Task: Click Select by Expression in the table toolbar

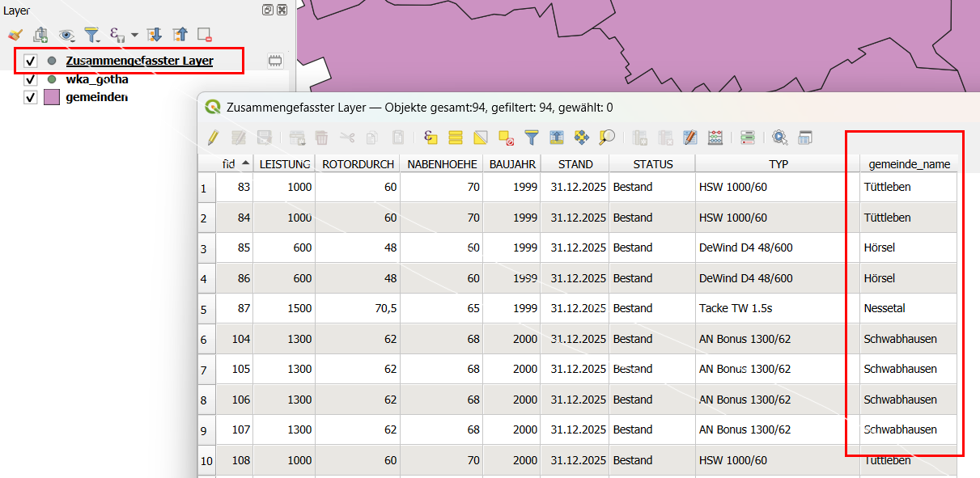Action: coord(431,137)
